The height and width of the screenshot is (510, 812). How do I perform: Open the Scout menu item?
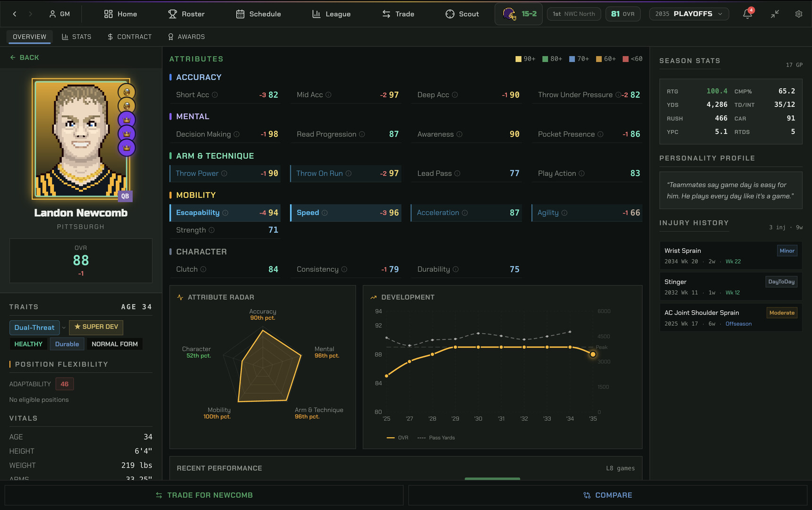pyautogui.click(x=462, y=14)
